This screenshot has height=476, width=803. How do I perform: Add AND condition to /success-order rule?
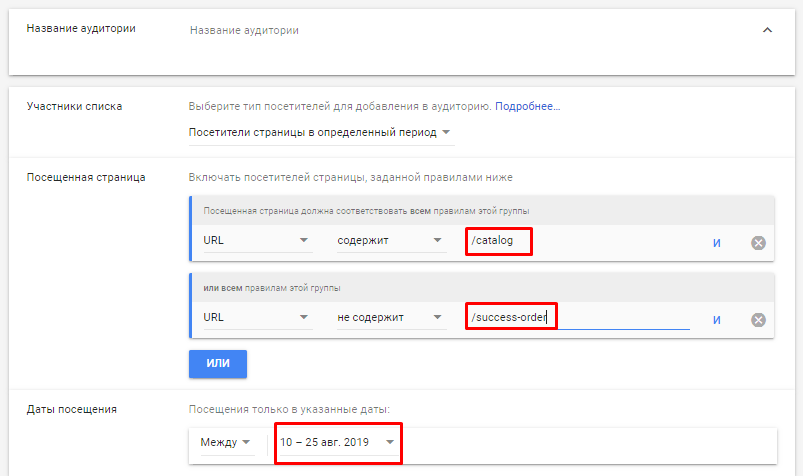point(717,319)
